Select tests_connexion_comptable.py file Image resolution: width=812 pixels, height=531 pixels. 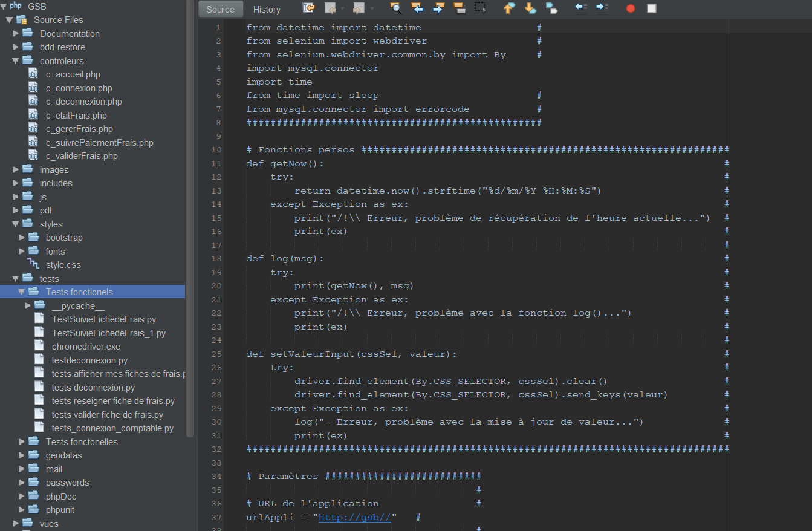[x=112, y=428]
